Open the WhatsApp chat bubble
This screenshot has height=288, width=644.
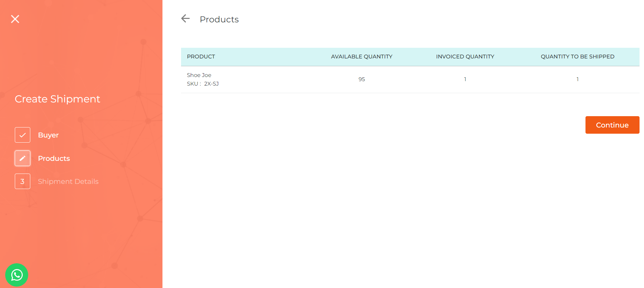click(17, 275)
